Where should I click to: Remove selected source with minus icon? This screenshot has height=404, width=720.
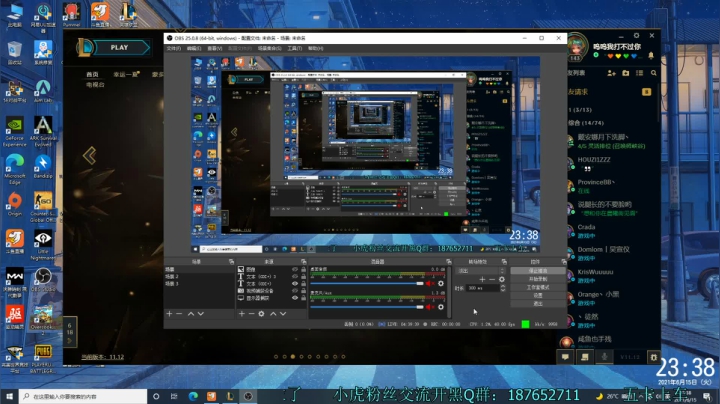click(251, 314)
